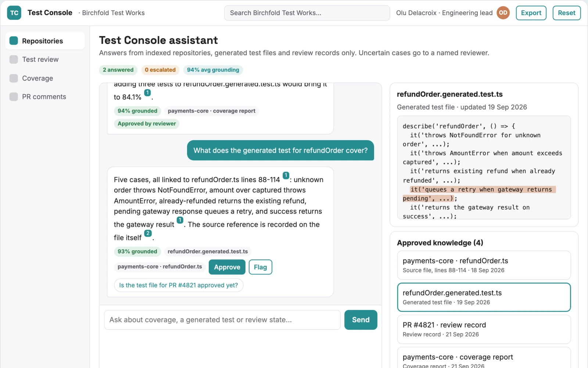
Task: Click the TC app logo icon
Action: (x=14, y=13)
